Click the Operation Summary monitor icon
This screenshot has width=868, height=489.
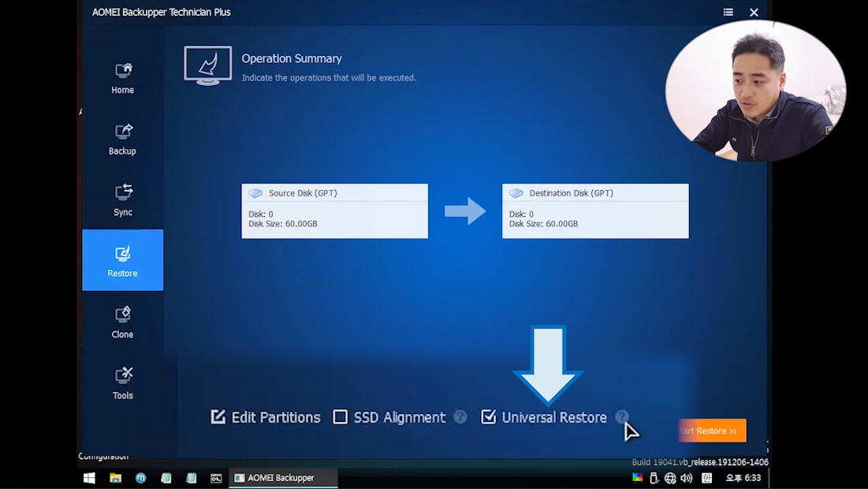(x=207, y=65)
